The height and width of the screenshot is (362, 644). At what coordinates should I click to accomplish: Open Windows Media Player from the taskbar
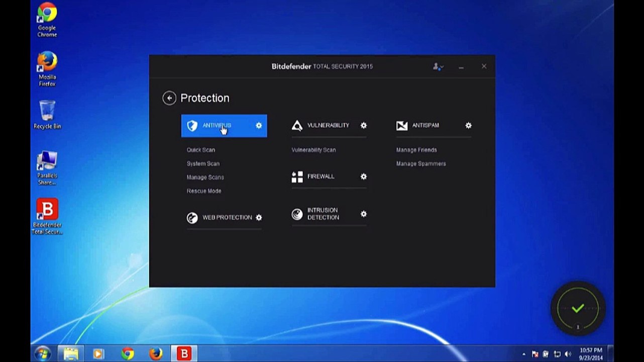98,353
